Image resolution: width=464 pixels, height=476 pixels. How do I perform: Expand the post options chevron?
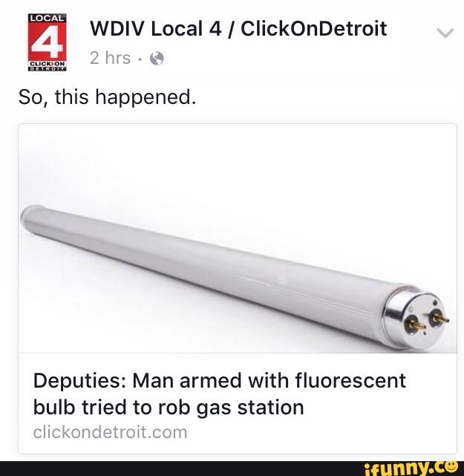point(445,33)
